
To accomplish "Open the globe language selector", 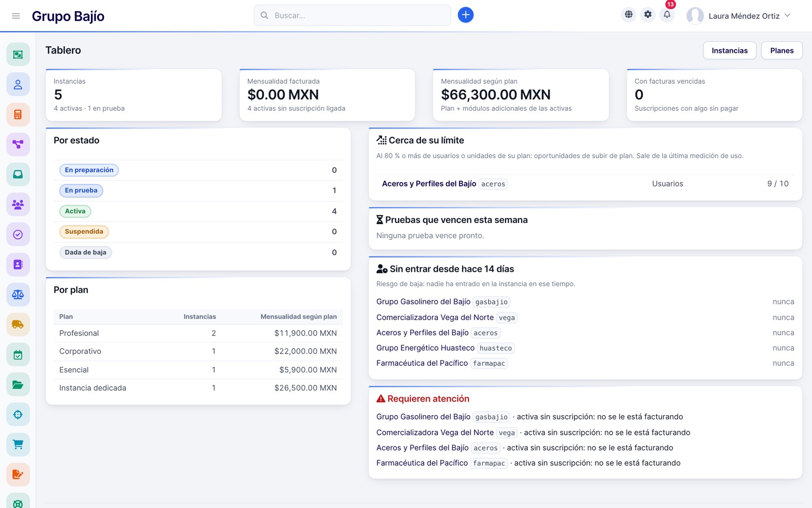I will [629, 15].
